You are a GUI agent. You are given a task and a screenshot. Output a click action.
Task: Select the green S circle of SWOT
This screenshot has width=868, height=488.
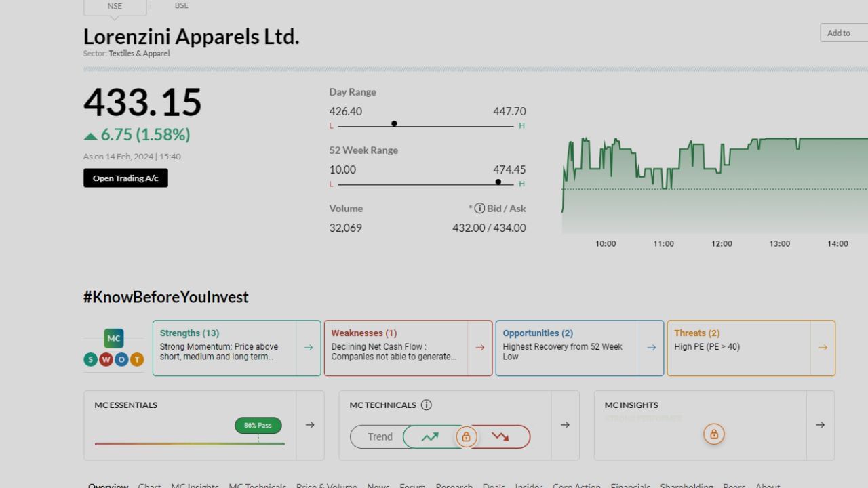(x=90, y=360)
